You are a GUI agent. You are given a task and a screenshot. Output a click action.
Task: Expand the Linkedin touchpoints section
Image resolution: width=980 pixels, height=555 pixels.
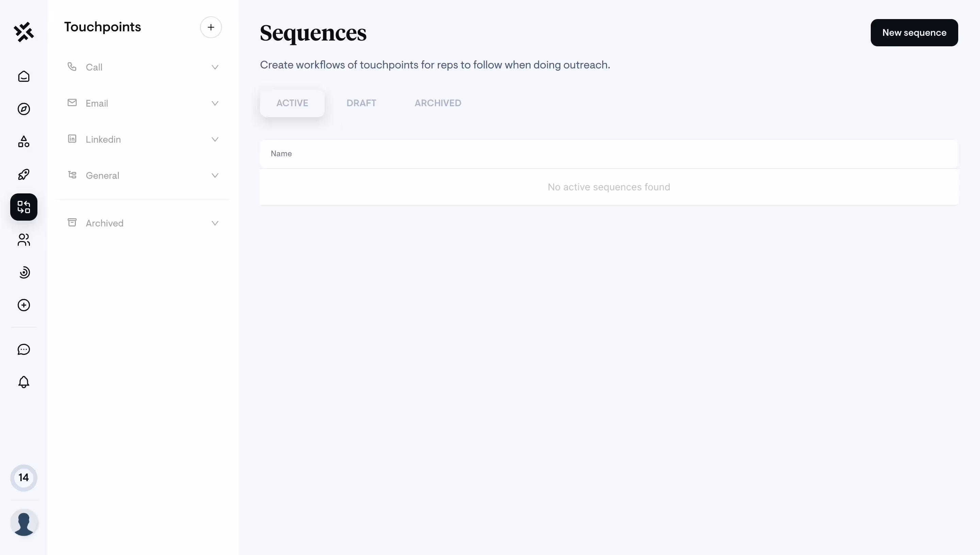[x=143, y=139]
